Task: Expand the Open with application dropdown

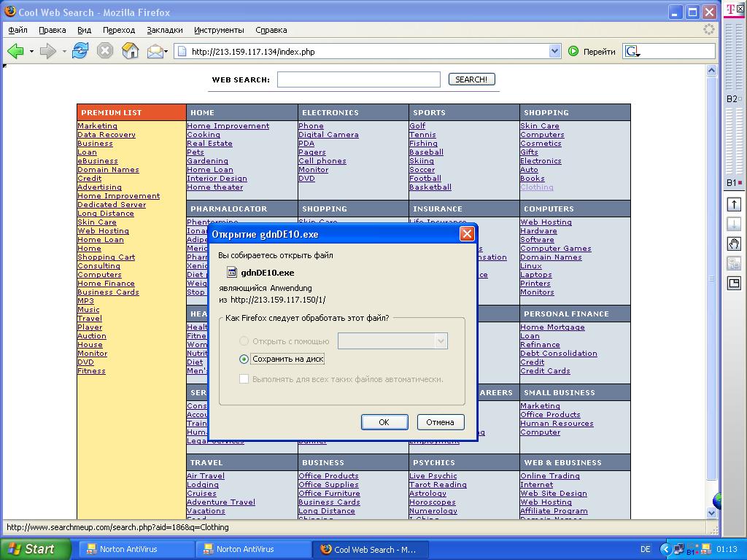Action: click(x=441, y=341)
